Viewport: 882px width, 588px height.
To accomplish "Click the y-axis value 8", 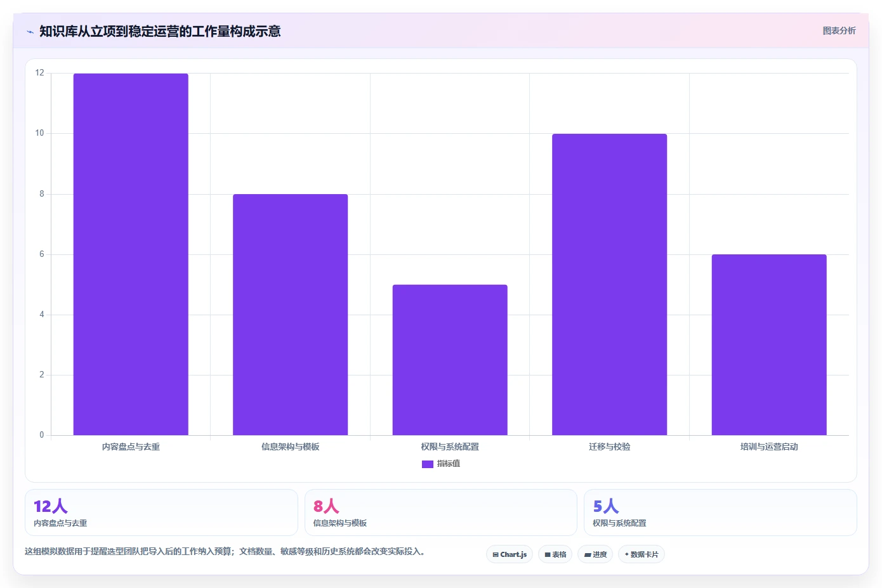I will 42,194.
